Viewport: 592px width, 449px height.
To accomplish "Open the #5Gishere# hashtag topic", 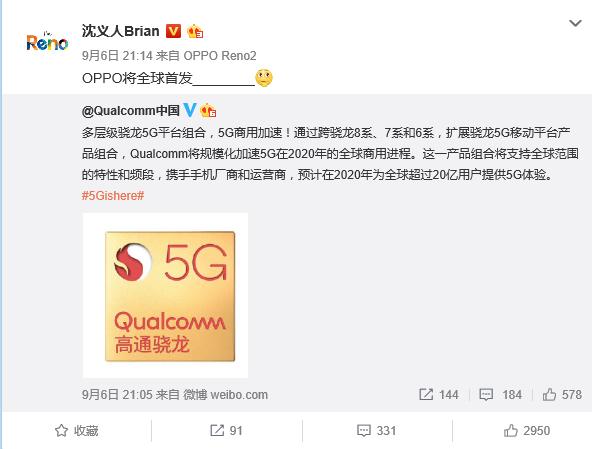I will click(x=113, y=196).
